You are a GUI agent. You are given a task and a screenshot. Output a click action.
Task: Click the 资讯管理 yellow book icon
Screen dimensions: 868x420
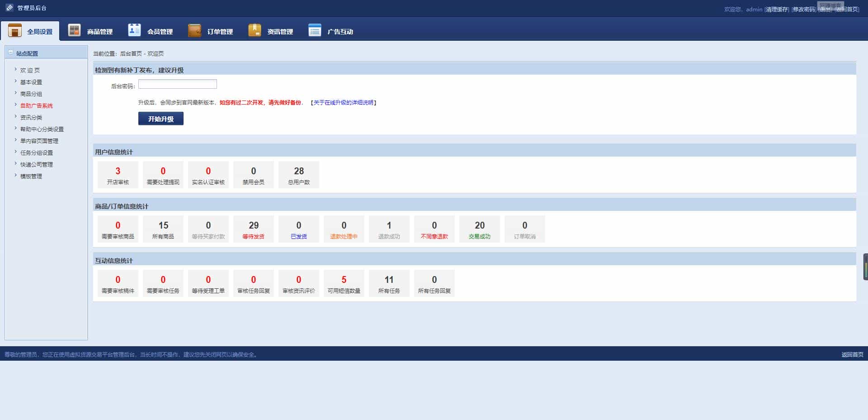[x=255, y=30]
